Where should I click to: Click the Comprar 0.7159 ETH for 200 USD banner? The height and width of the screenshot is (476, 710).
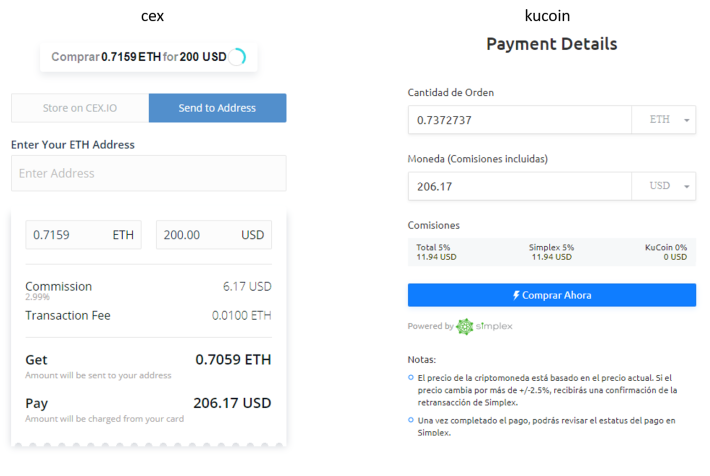tap(149, 57)
